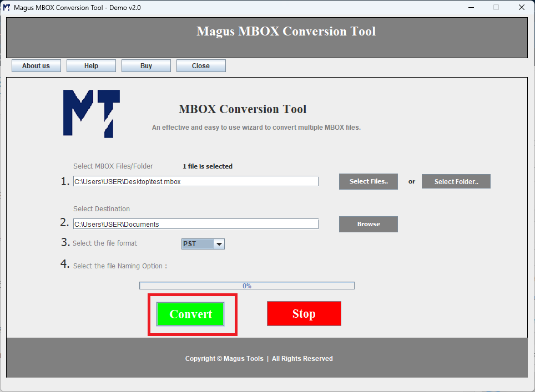Minimize the Magus MBOX window
This screenshot has width=535, height=392.
pyautogui.click(x=471, y=8)
